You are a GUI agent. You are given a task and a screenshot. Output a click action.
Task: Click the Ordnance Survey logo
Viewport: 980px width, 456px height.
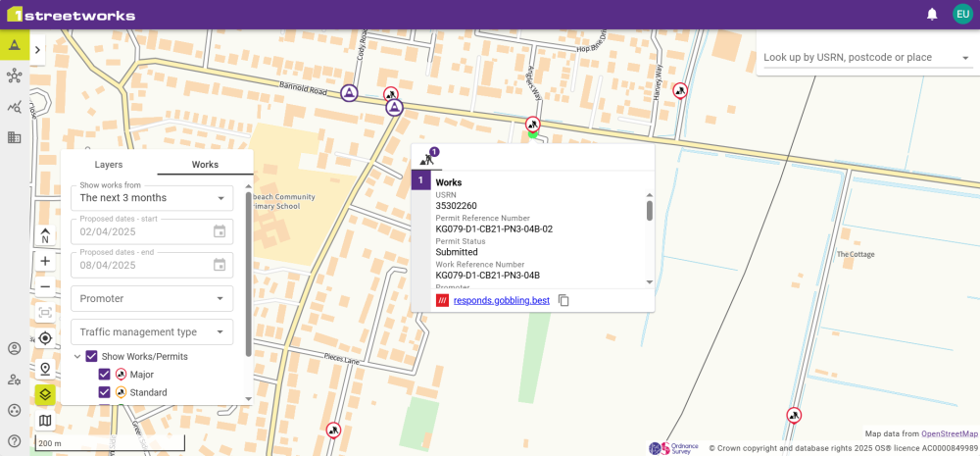[674, 448]
